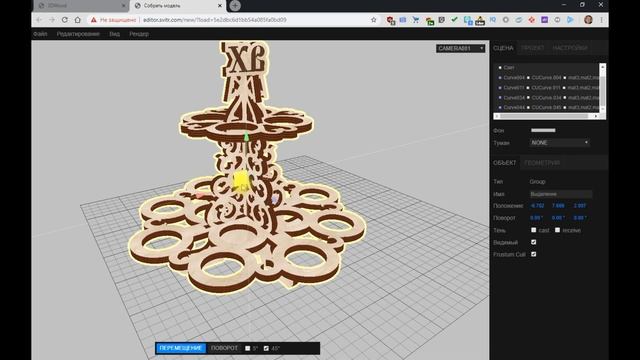
Task: Go to the browser home page icon
Action: pyautogui.click(x=78, y=20)
